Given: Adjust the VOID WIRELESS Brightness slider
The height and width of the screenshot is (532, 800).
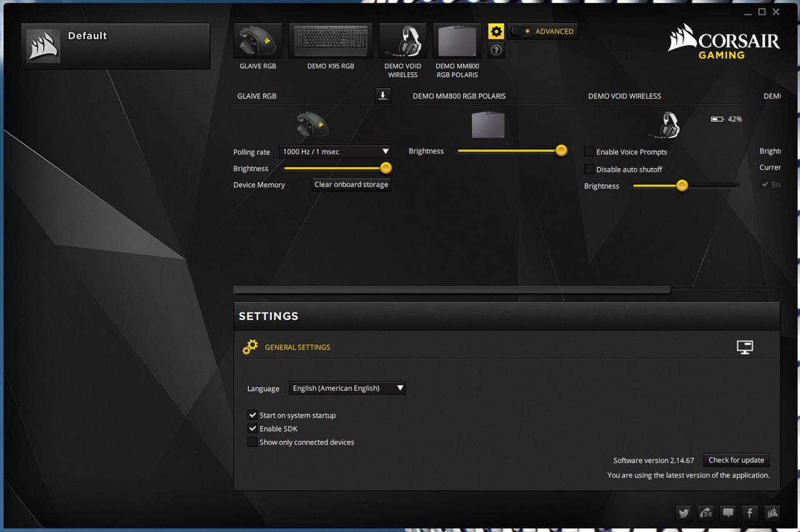Looking at the screenshot, I should tap(686, 185).
